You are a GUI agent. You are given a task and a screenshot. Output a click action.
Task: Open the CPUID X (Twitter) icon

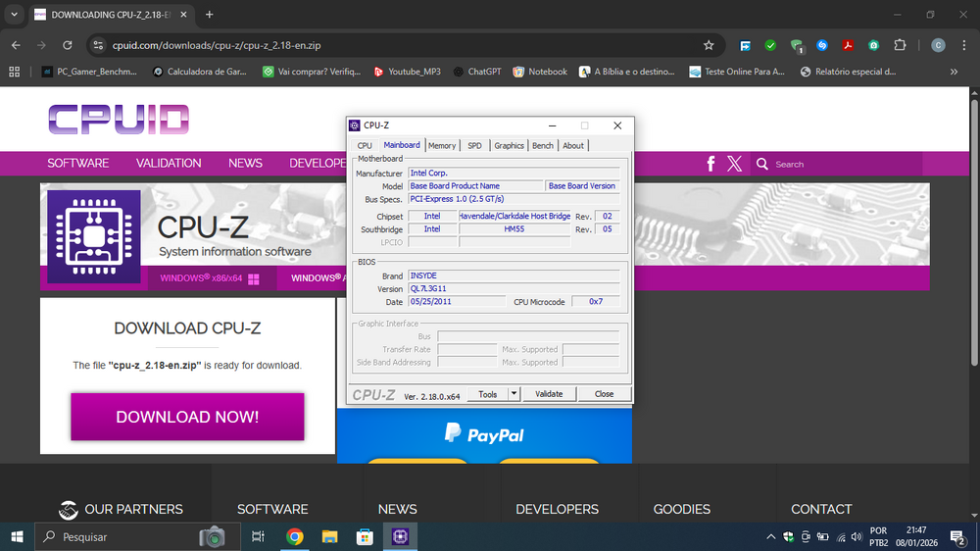click(x=734, y=164)
